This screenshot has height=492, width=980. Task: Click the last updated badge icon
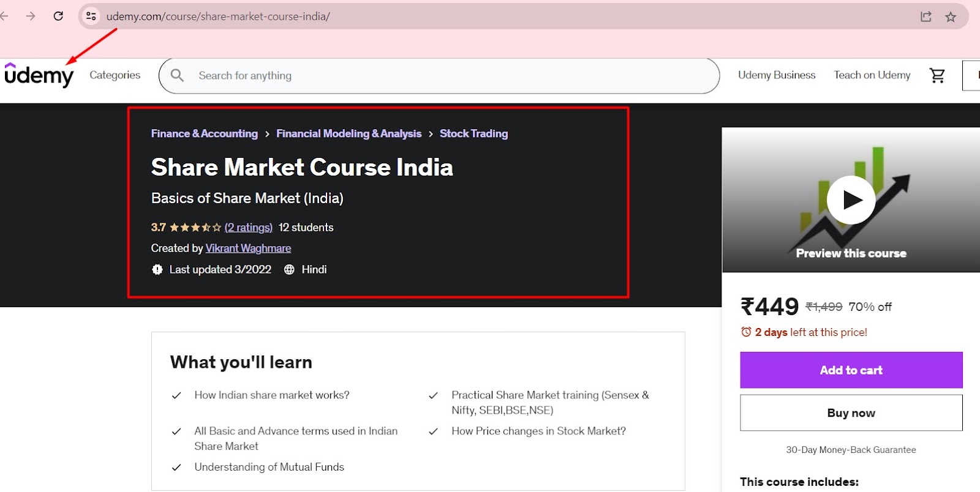coord(157,269)
